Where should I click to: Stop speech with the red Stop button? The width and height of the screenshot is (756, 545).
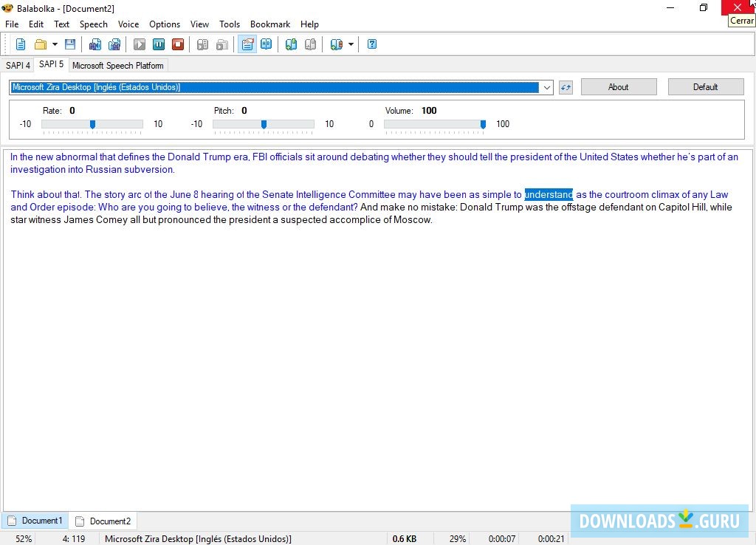[178, 44]
